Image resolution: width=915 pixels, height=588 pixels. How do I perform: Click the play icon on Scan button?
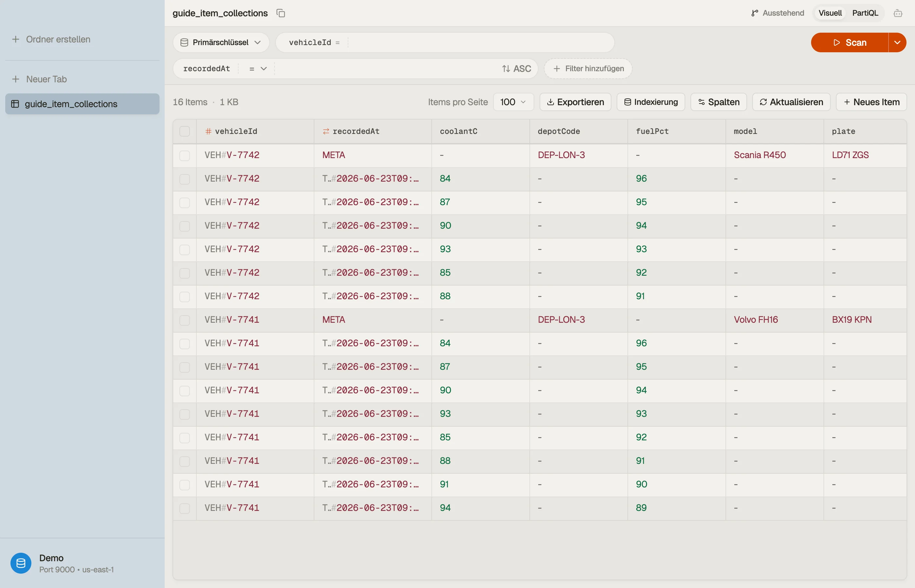click(836, 42)
